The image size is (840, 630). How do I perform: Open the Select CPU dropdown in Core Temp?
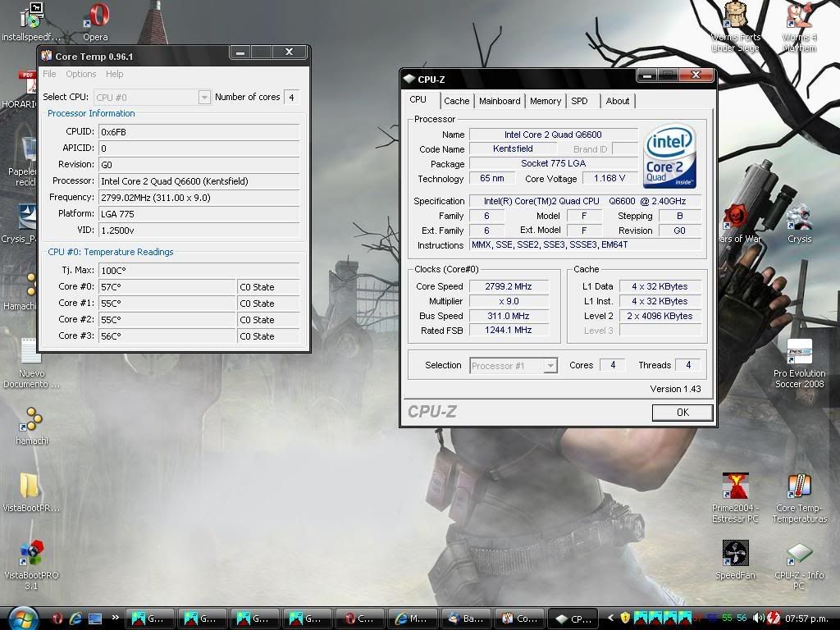[152, 98]
